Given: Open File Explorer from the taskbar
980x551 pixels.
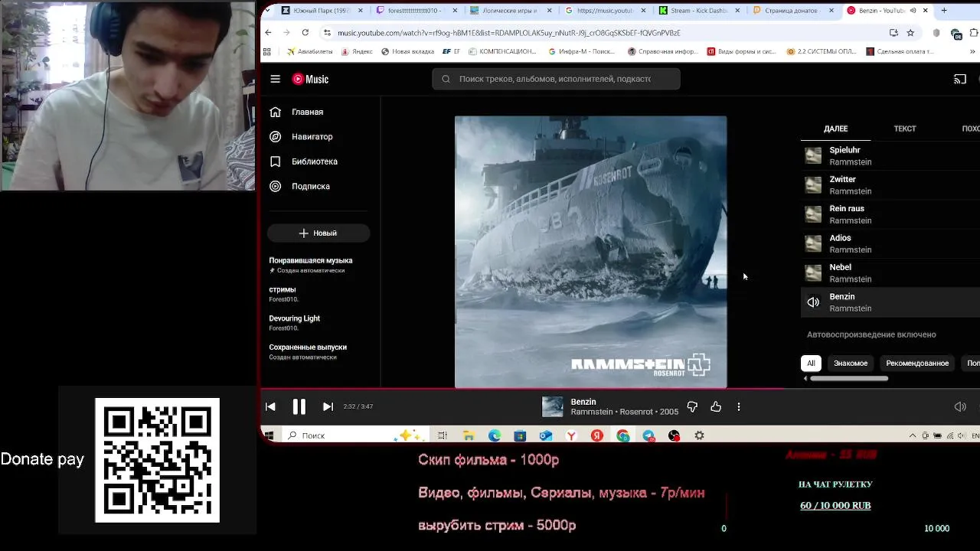Looking at the screenshot, I should pos(469,435).
